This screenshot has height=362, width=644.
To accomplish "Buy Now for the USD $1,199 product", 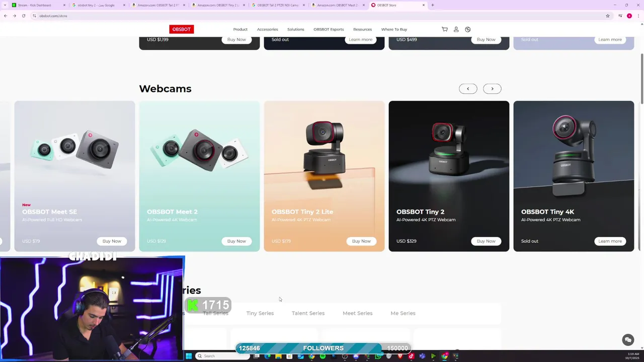I will pyautogui.click(x=236, y=39).
